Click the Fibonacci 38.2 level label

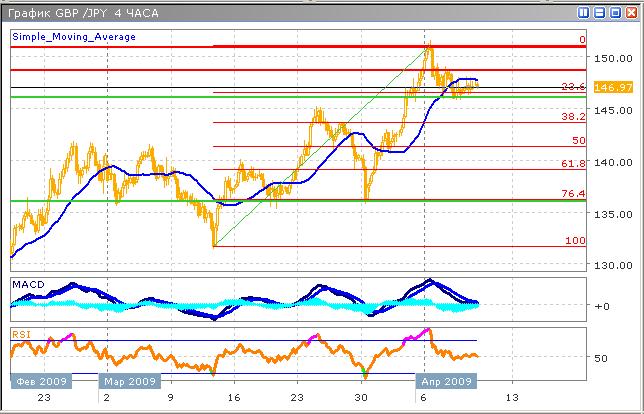[x=572, y=117]
